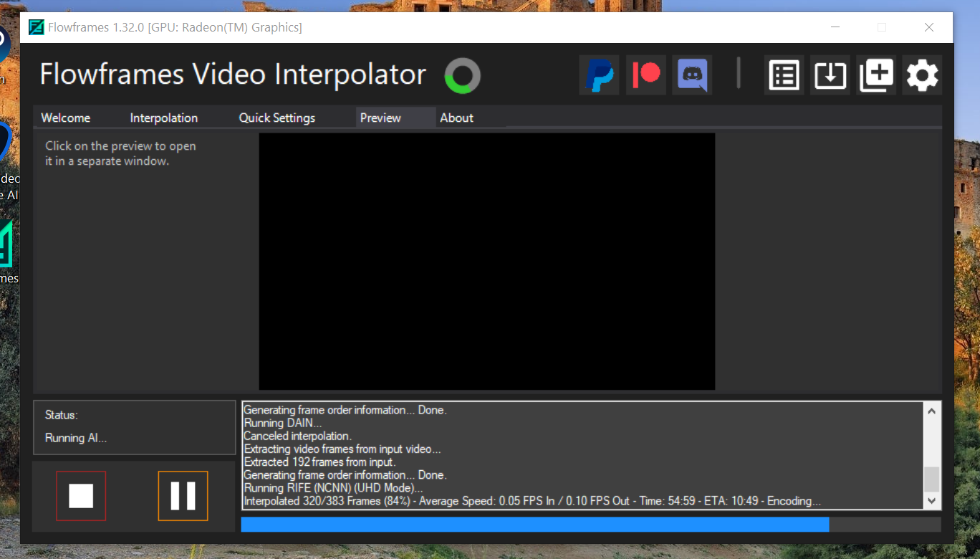The height and width of the screenshot is (559, 980).
Task: Click the 'Canceled interpolation.' log line
Action: pos(297,436)
